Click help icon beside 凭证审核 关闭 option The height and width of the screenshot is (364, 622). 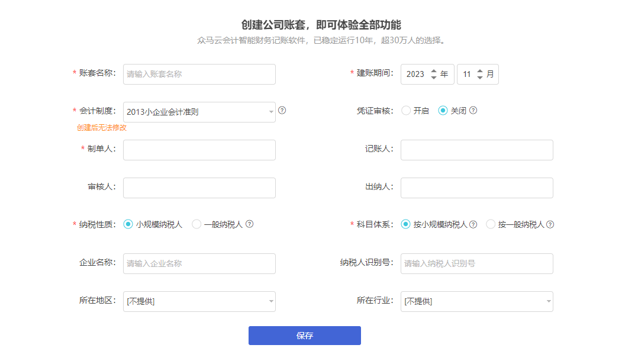[x=473, y=110]
